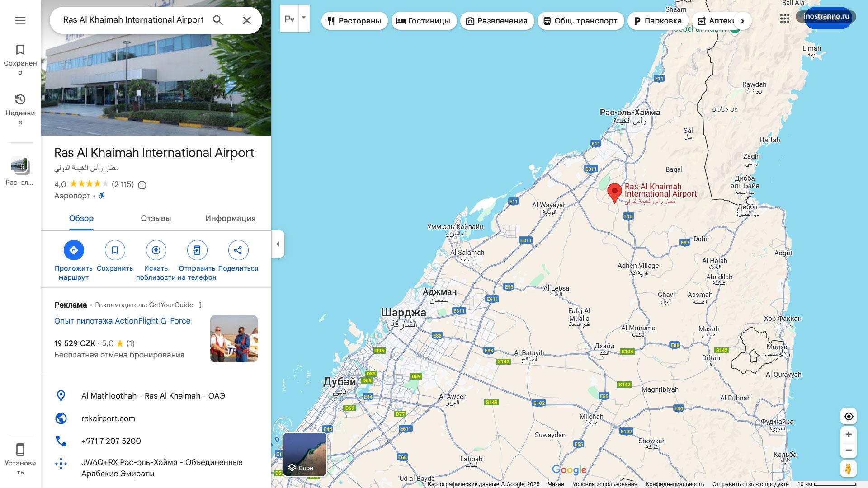Open Отправить отзыв о продукте link

tap(750, 484)
